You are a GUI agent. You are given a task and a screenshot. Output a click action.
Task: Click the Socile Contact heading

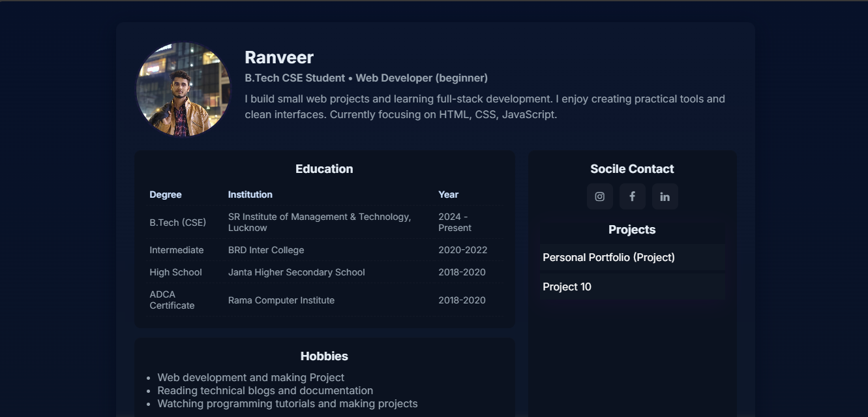click(x=632, y=169)
